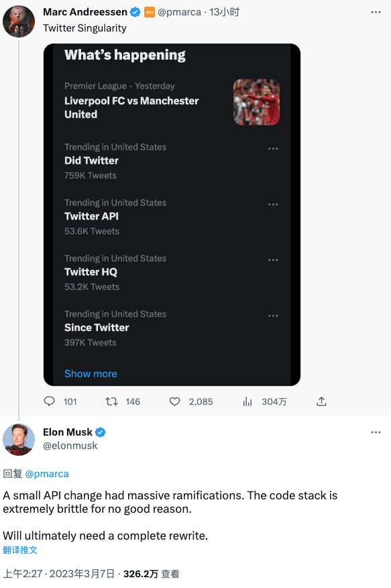Open more options for Marc Andreessen's tweet

point(376,12)
